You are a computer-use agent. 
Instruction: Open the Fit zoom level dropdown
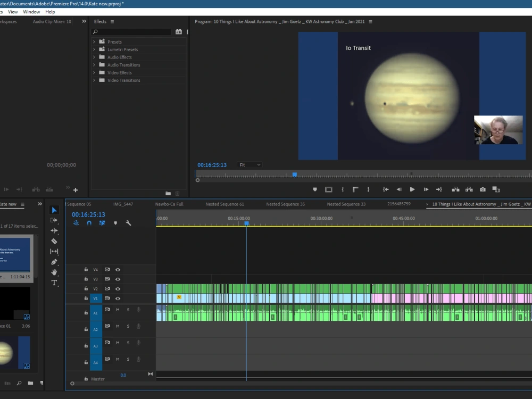(x=250, y=165)
